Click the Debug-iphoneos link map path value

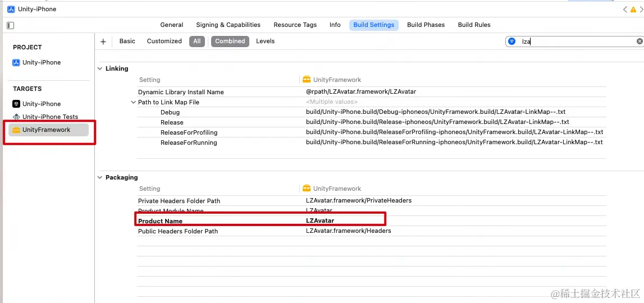click(x=436, y=112)
